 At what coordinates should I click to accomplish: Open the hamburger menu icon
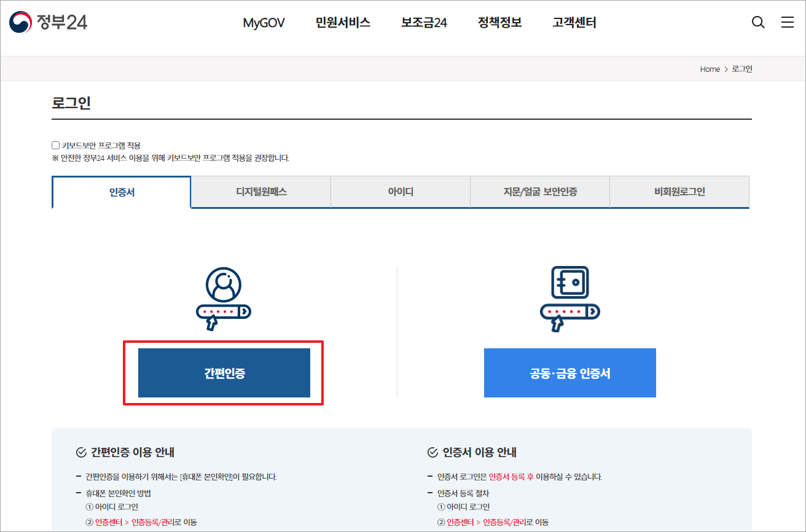(788, 22)
